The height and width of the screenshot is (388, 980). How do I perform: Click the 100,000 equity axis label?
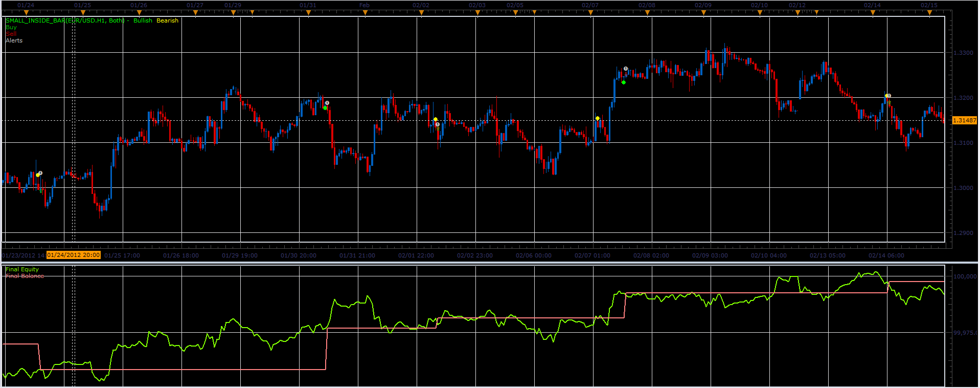click(965, 276)
